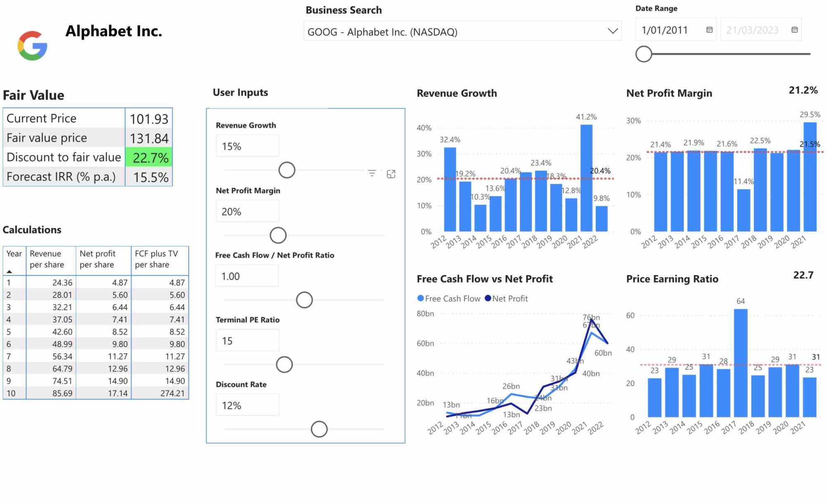Move the Terminal PE Ratio slider handle

pos(284,365)
